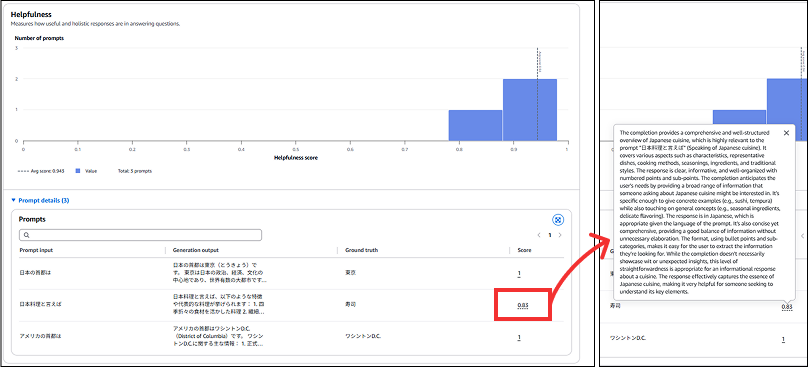Close the score explanation popup
This screenshot has width=808, height=367.
pos(786,132)
